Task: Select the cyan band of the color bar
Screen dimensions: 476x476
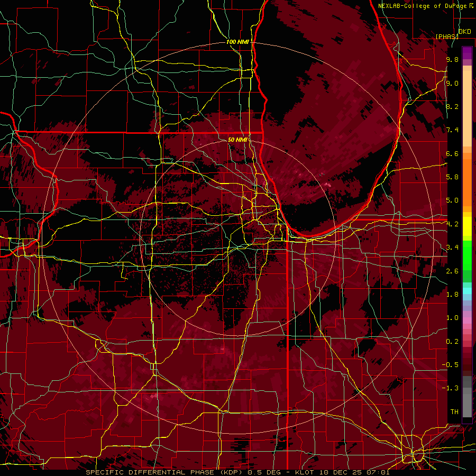Action: (467, 290)
